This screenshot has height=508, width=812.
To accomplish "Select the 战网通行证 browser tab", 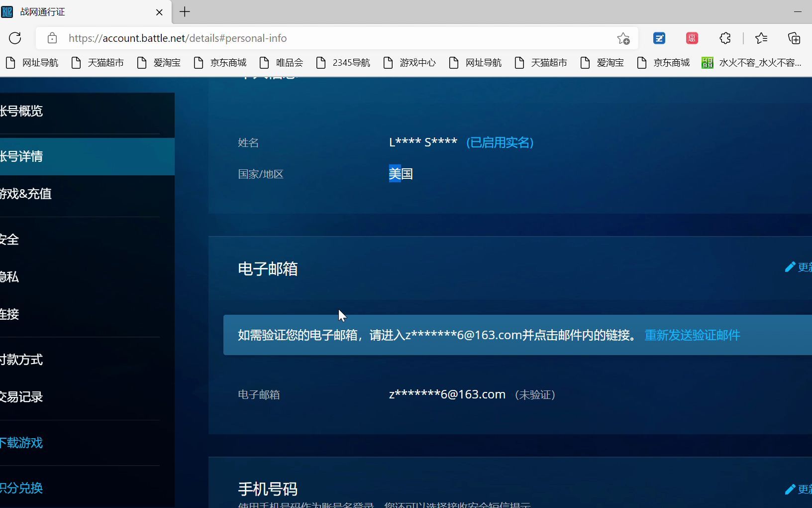I will 86,11.
